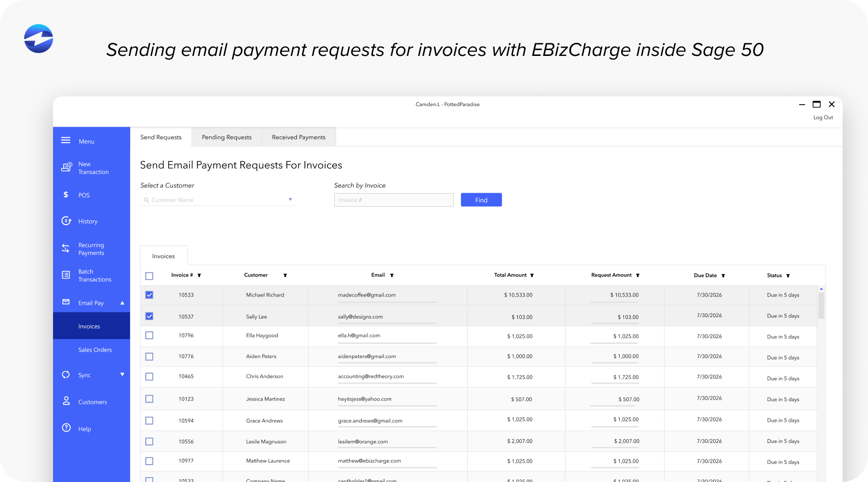Screen dimensions: 868x482
Task: Select invoice number 10796 cell
Action: click(186, 335)
